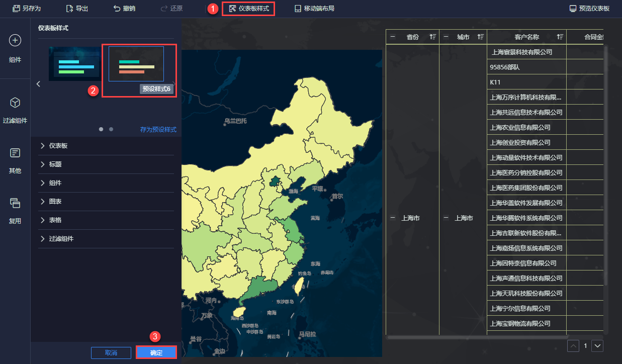Sort by the 省份 column sort icon
622x364 pixels.
pyautogui.click(x=432, y=37)
